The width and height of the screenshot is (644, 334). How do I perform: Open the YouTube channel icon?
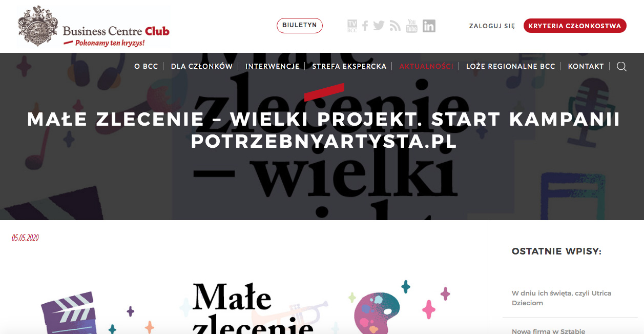[x=411, y=26]
